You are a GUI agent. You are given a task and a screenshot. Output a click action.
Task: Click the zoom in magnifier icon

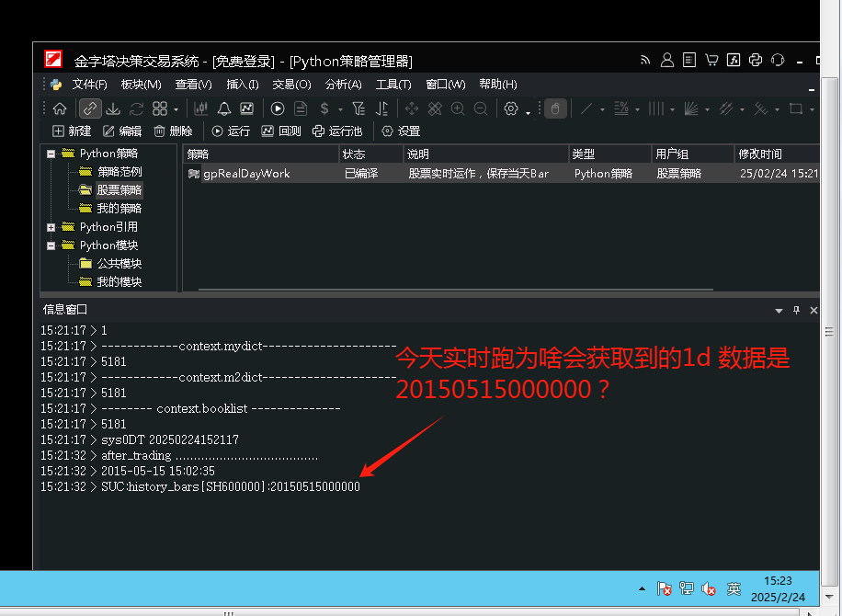pyautogui.click(x=458, y=108)
